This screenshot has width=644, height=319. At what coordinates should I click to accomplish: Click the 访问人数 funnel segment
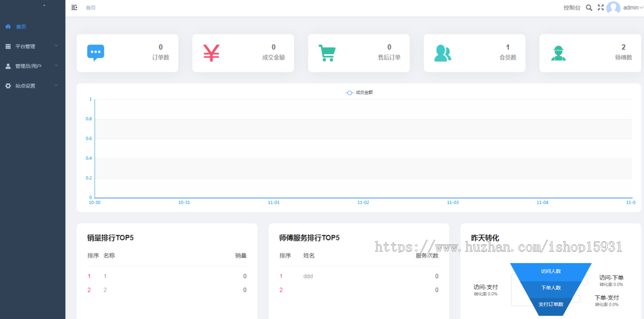click(x=551, y=272)
